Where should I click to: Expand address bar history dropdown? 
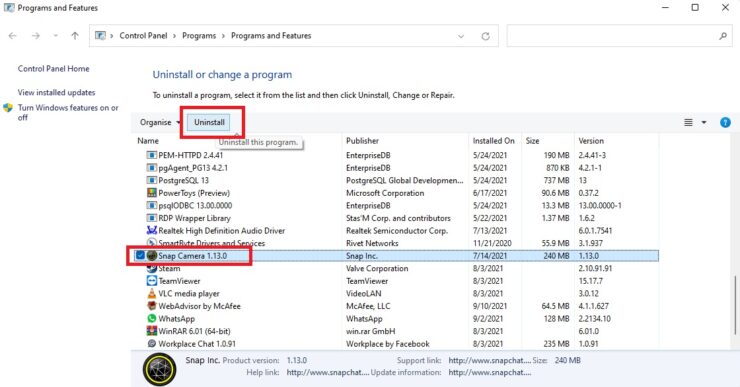point(461,36)
